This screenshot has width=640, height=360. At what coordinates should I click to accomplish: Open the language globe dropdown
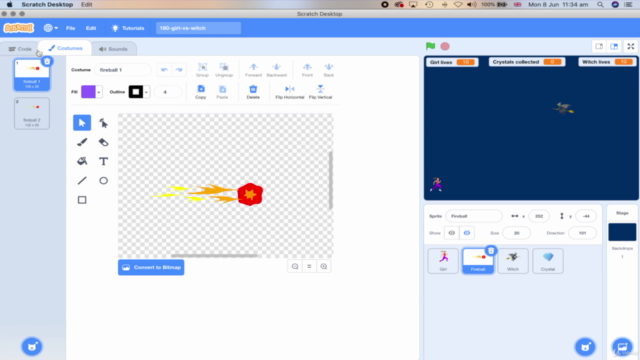click(x=51, y=28)
